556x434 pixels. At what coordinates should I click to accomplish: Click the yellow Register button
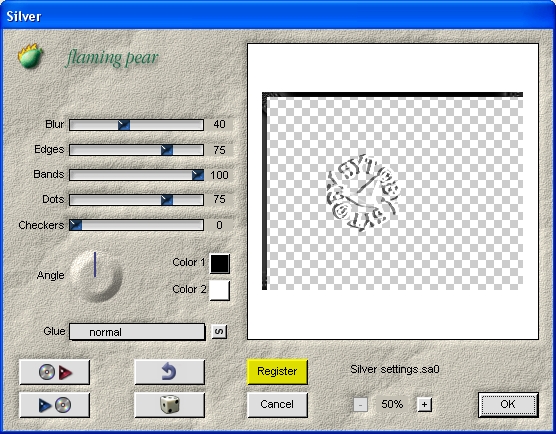(277, 372)
